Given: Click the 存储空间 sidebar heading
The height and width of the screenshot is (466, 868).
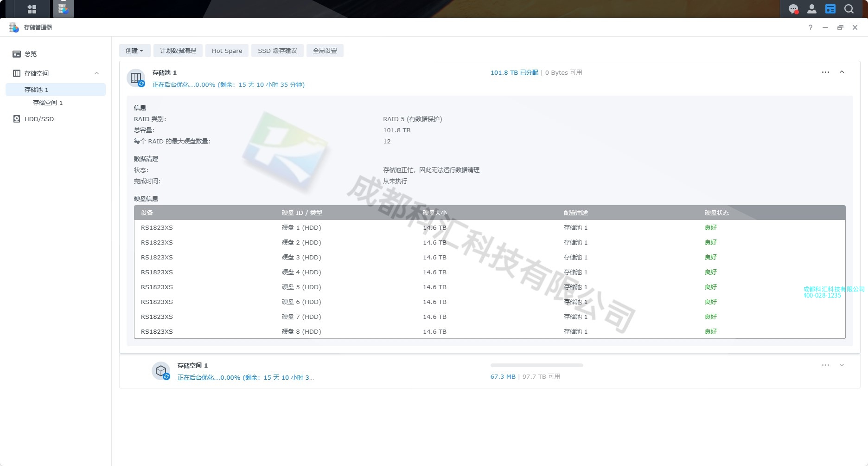Looking at the screenshot, I should tap(37, 73).
